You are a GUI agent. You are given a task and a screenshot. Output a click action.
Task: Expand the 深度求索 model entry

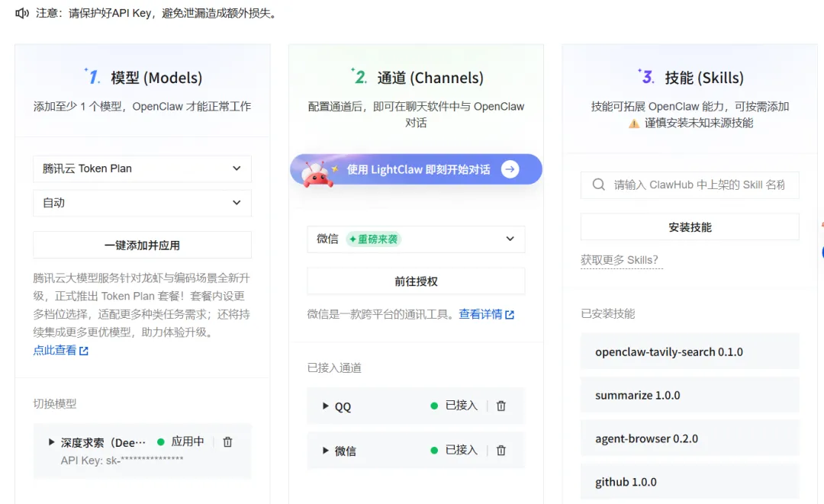pyautogui.click(x=52, y=442)
